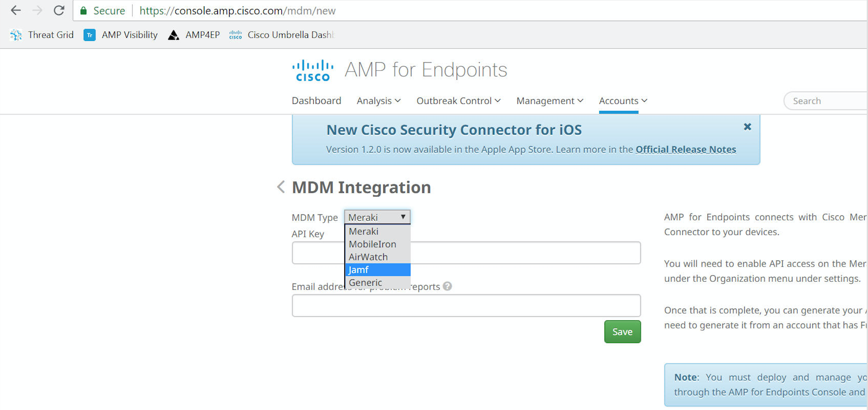Go back using arrow beside MDM Integration
Screen dimensions: 868x410
pos(281,187)
